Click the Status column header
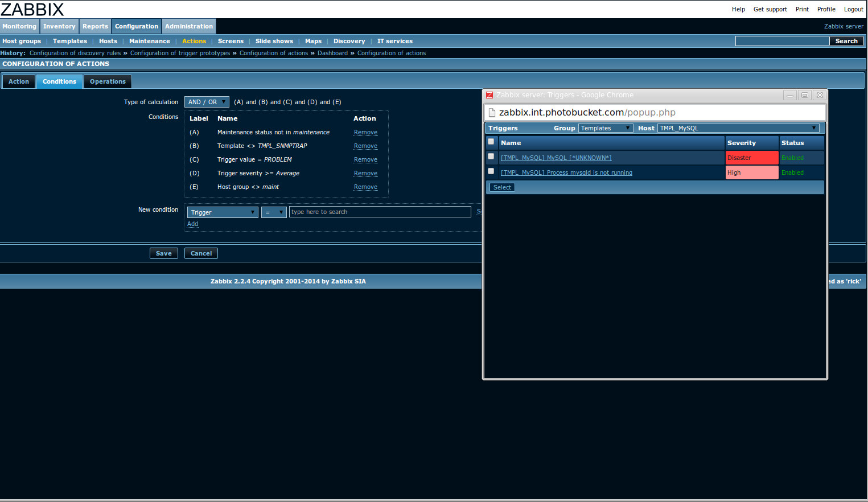 (x=792, y=143)
